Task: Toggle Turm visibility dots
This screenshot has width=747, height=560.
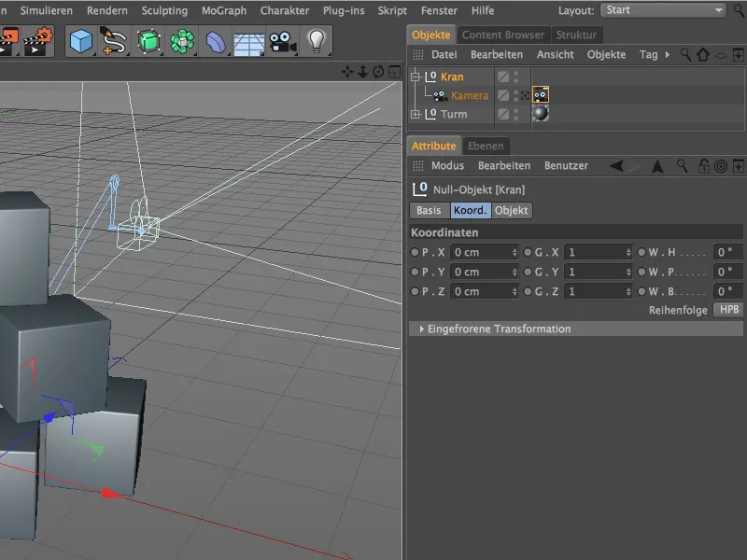Action: (x=516, y=114)
